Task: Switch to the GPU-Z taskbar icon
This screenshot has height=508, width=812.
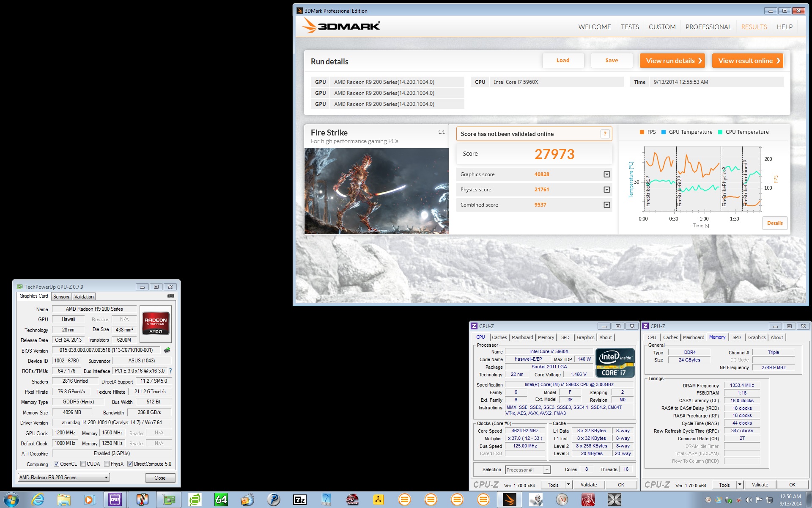Action: (169, 500)
